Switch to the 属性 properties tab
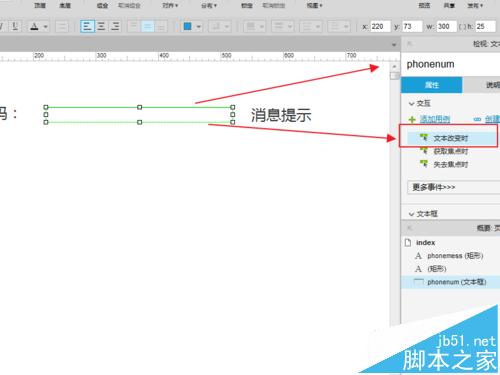The height and width of the screenshot is (375, 500). click(431, 85)
